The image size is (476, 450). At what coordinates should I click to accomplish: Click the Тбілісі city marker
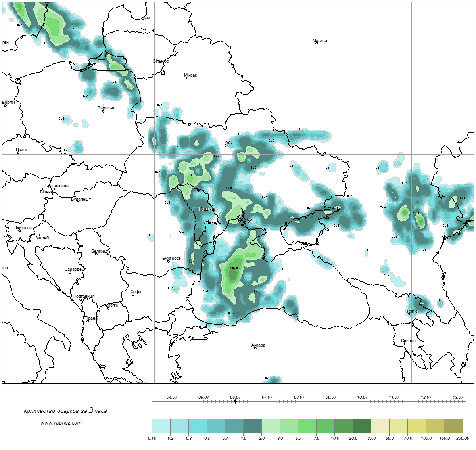point(409,315)
